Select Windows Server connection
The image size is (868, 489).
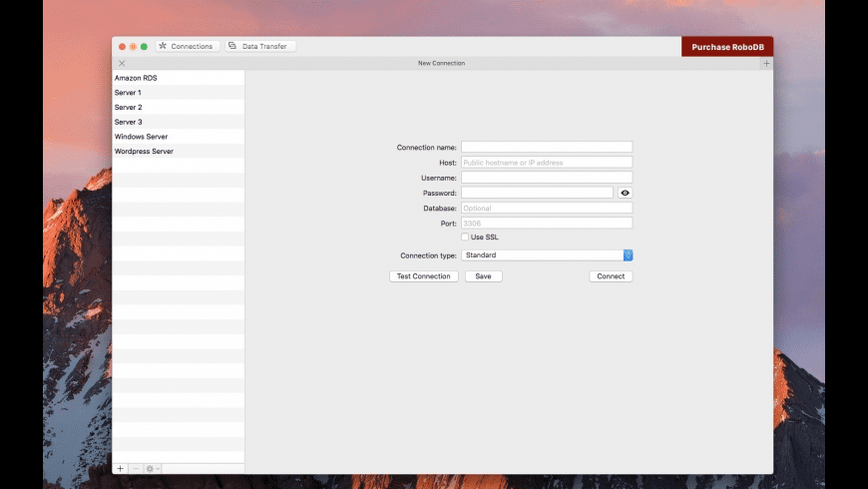pyautogui.click(x=179, y=137)
